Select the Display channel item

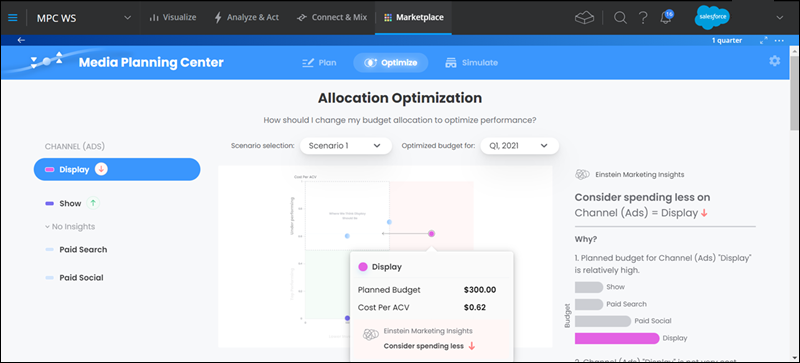pyautogui.click(x=117, y=170)
